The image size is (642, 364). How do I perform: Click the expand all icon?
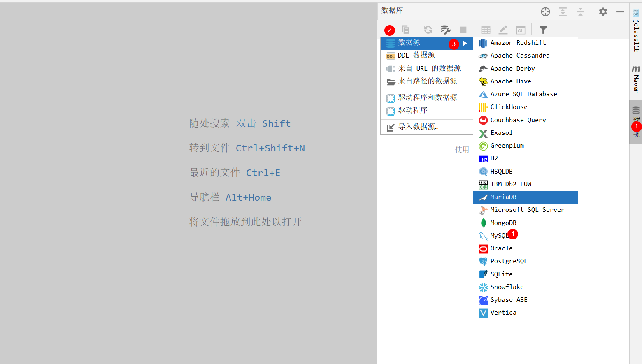pyautogui.click(x=563, y=12)
